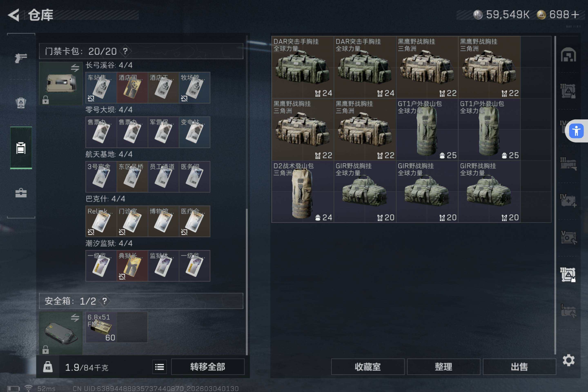Open the settings gear icon
Screen dimensions: 588x392
568,360
